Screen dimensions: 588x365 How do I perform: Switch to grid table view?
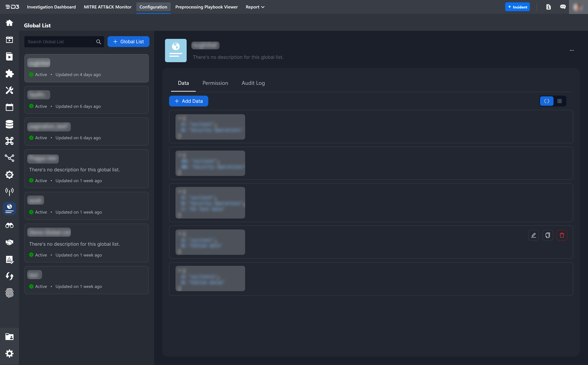[559, 101]
